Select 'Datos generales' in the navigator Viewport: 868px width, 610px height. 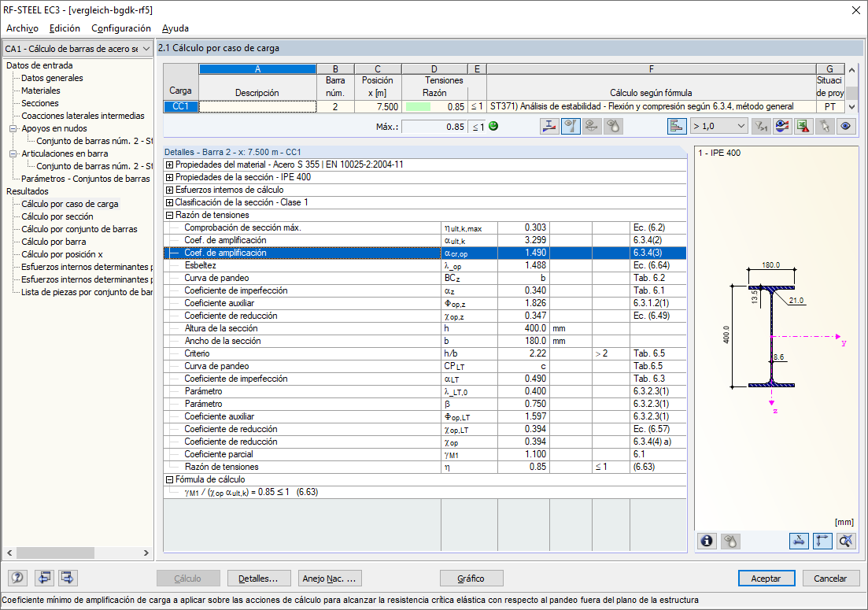tap(52, 78)
